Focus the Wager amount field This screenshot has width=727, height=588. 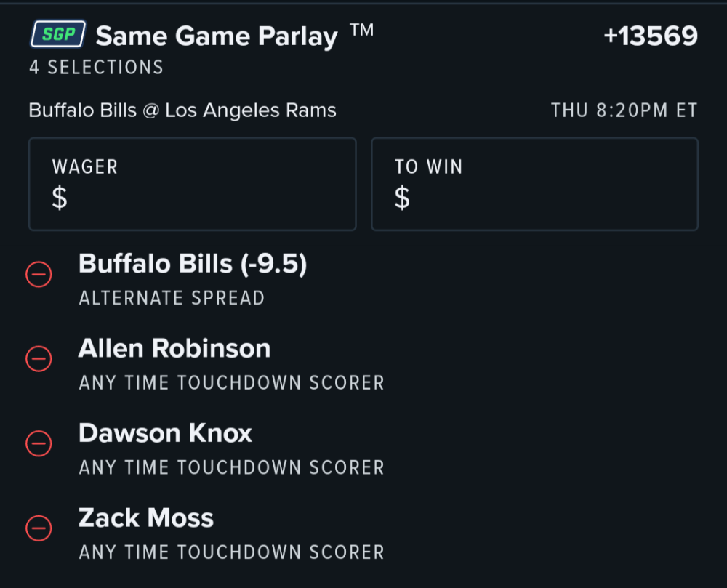(193, 184)
